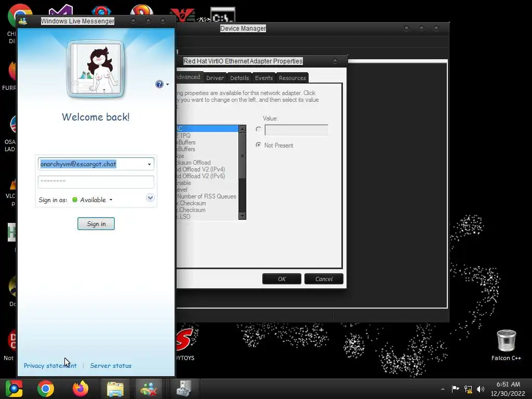Viewport: 532px width, 399px height.
Task: Switch to the Driver tab
Action: (x=215, y=78)
